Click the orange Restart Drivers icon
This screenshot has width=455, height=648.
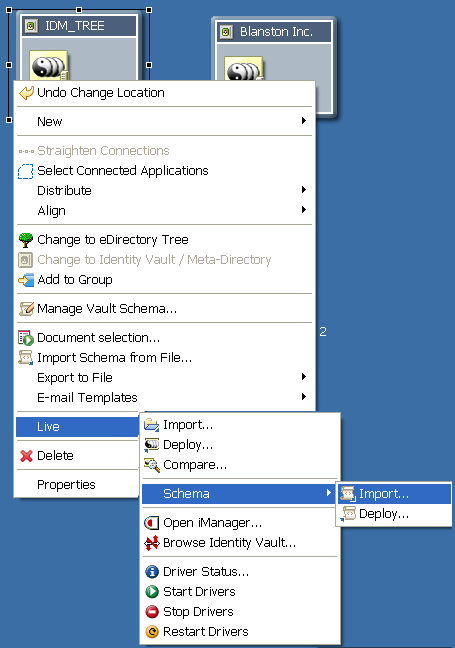[152, 631]
